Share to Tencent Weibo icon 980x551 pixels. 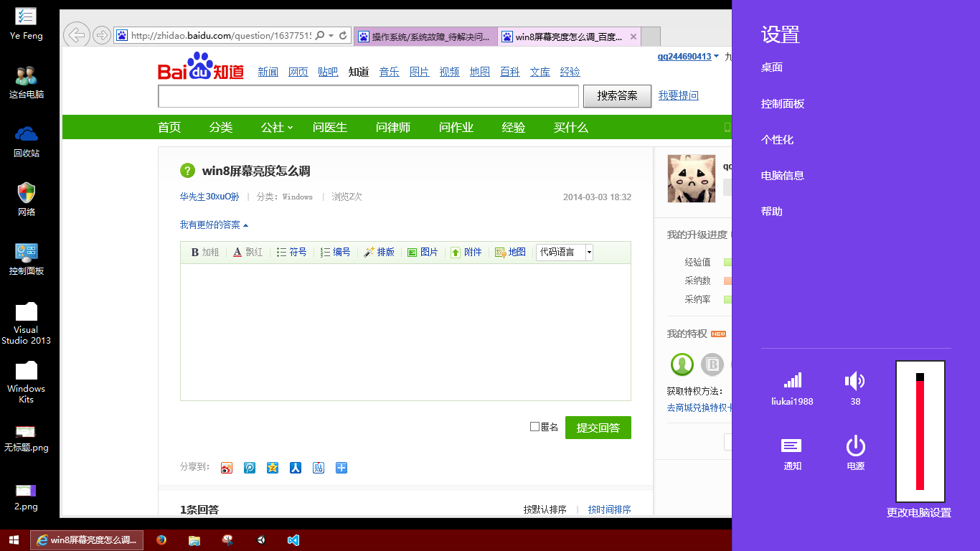(250, 468)
